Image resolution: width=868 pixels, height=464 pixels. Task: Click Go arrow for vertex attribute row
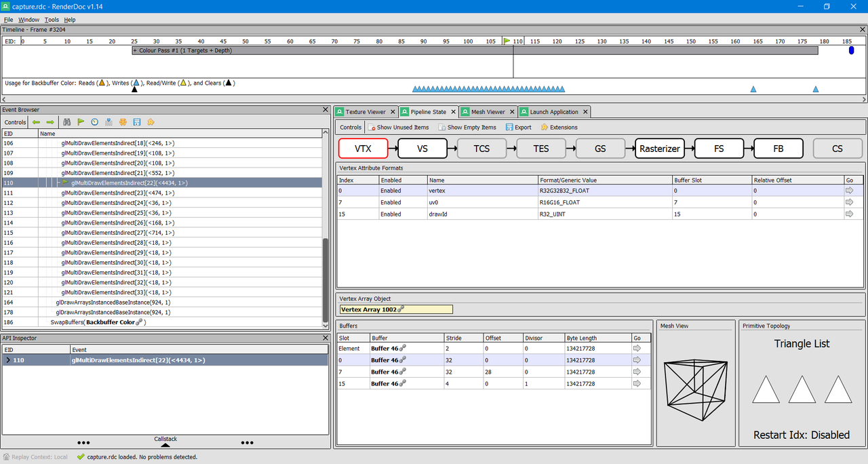point(849,191)
